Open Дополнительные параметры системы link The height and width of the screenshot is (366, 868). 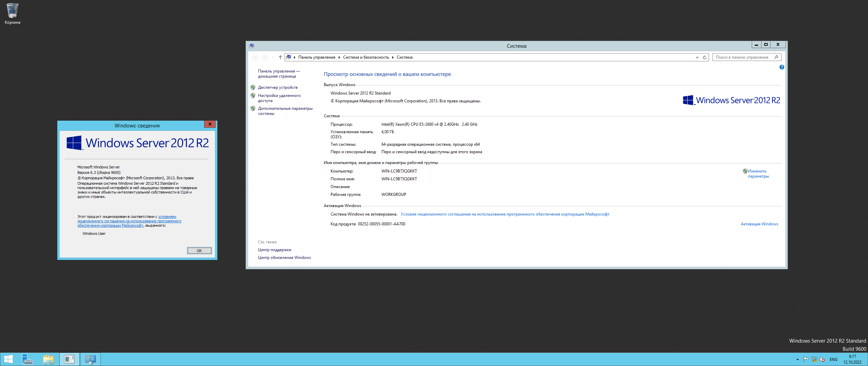point(285,111)
